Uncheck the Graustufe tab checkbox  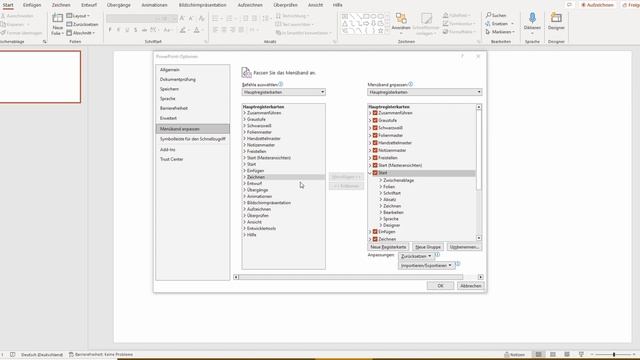375,120
